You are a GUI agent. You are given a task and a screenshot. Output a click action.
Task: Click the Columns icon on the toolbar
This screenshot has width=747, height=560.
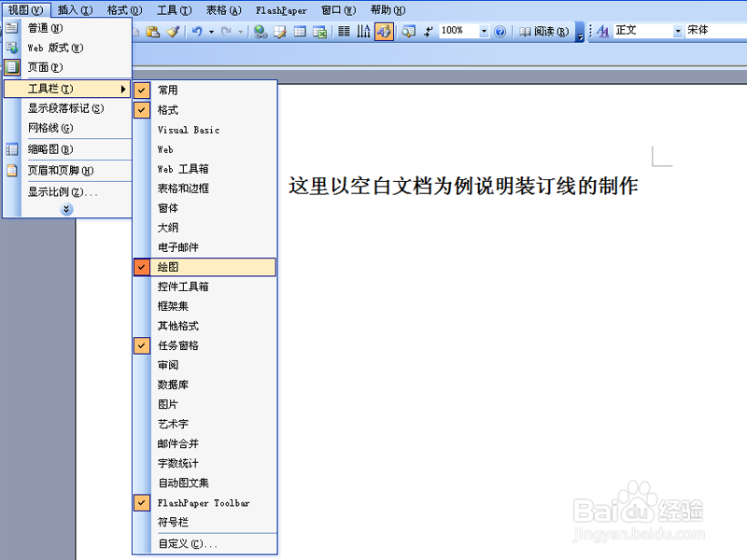[x=344, y=30]
